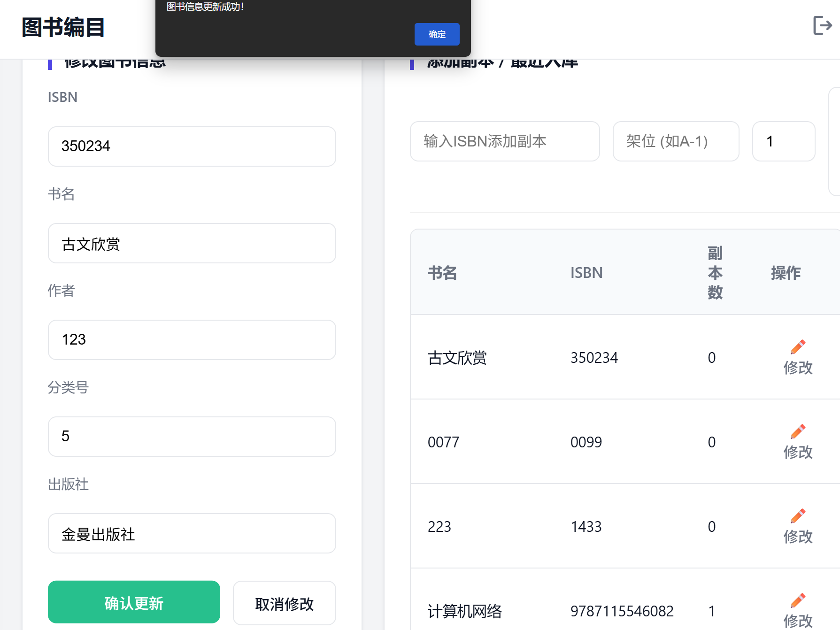Click table cell 古文欣赏 book name
This screenshot has width=840, height=630.
click(457, 358)
